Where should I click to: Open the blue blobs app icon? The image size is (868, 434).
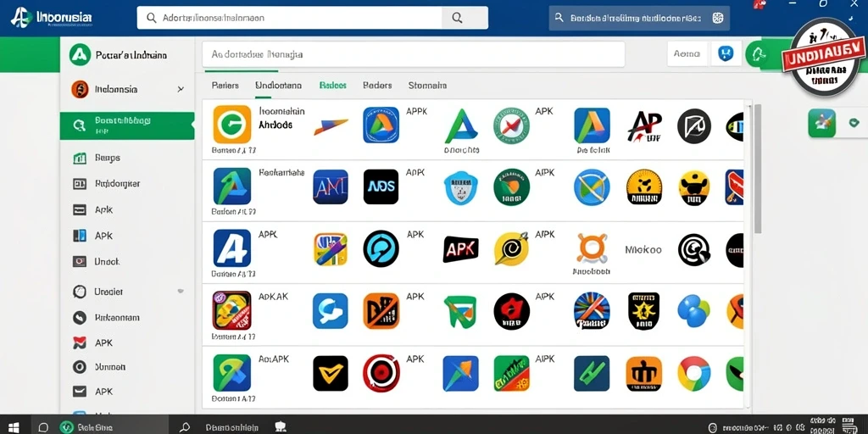tap(693, 310)
